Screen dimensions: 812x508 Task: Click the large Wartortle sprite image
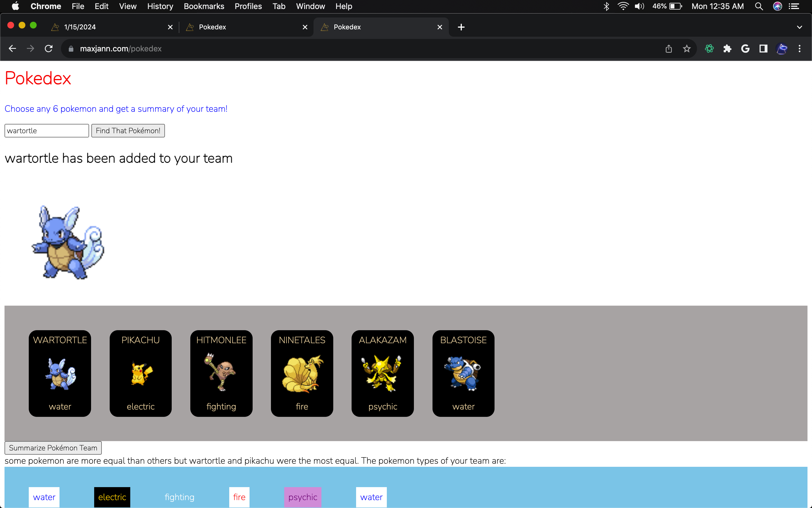coord(68,243)
